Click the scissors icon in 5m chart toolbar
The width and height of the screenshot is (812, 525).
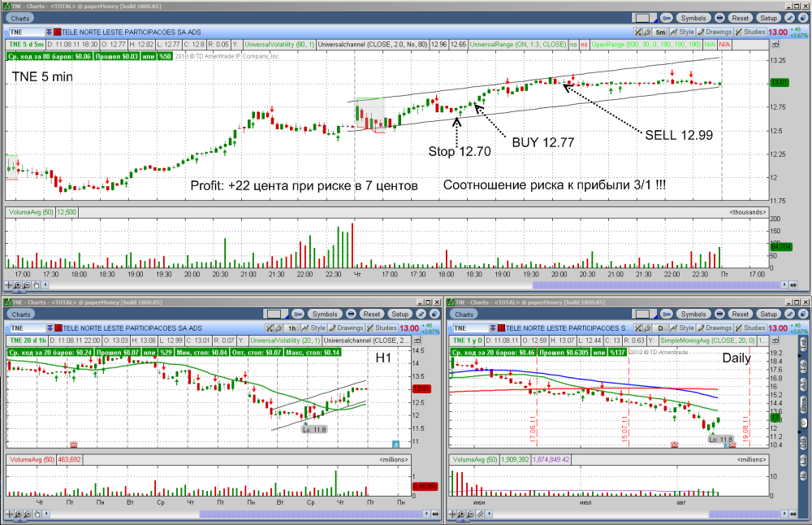pos(638,33)
